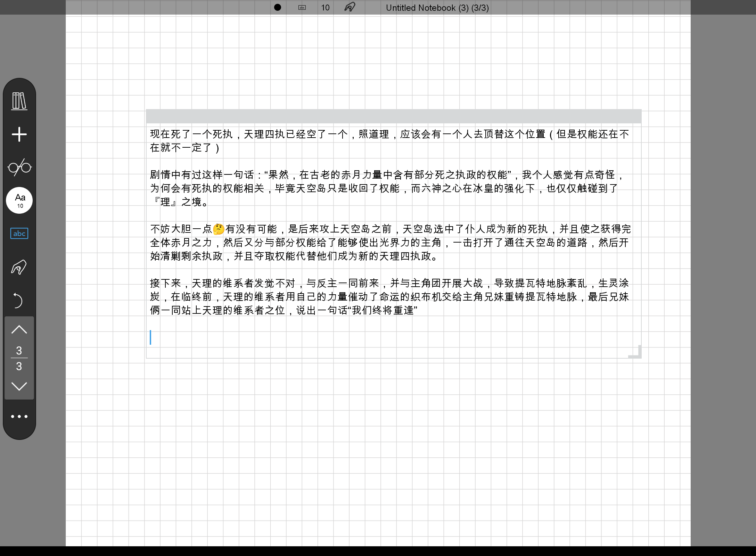Go to next page with down chevron
The image size is (756, 556).
[x=19, y=386]
